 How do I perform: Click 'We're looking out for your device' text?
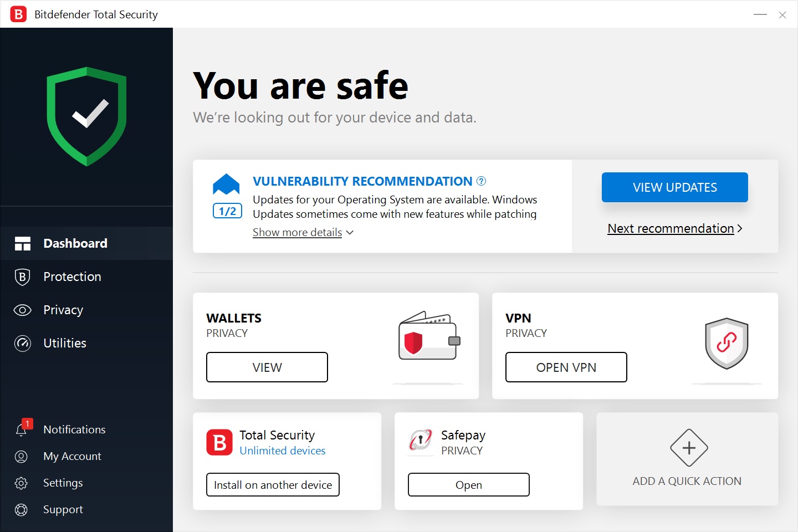pos(335,117)
